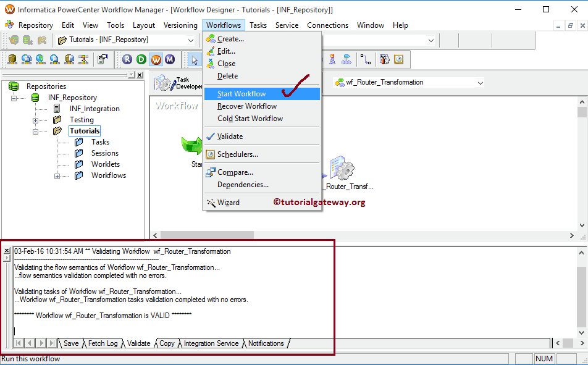Click the tower-shaped task icon in the toolbar
This screenshot has width=588, height=365.
click(x=332, y=59)
